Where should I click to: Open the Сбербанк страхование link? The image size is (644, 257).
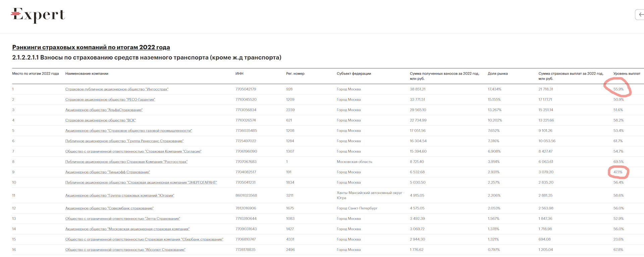[144, 240]
